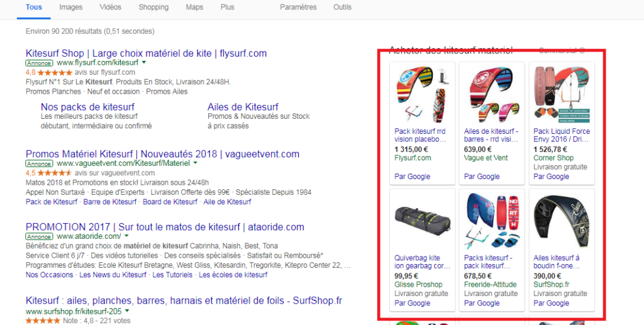Click Freeride-Attitude seller name
644x325 pixels.
tap(491, 284)
